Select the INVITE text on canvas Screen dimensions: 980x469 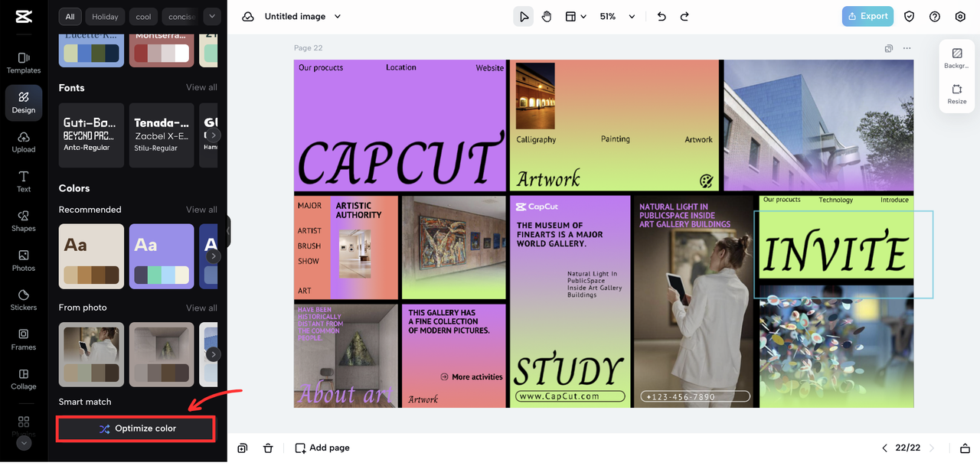[835, 253]
